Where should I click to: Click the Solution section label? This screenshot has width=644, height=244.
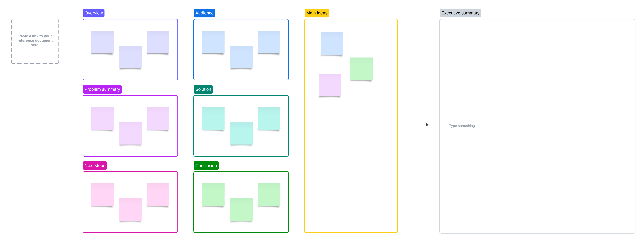203,89
